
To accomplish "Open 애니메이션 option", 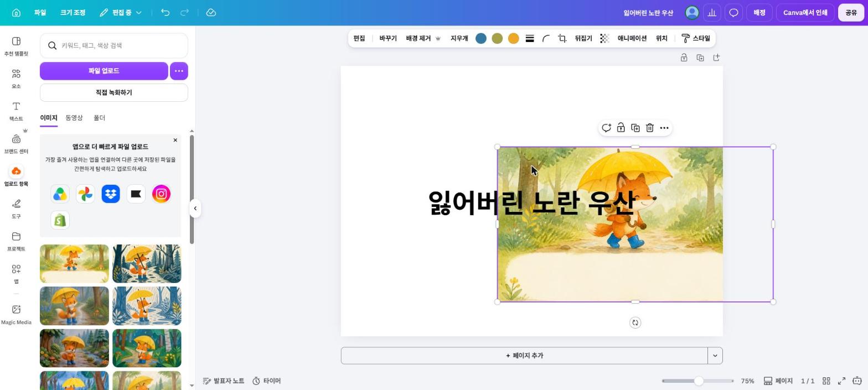I will [x=632, y=38].
